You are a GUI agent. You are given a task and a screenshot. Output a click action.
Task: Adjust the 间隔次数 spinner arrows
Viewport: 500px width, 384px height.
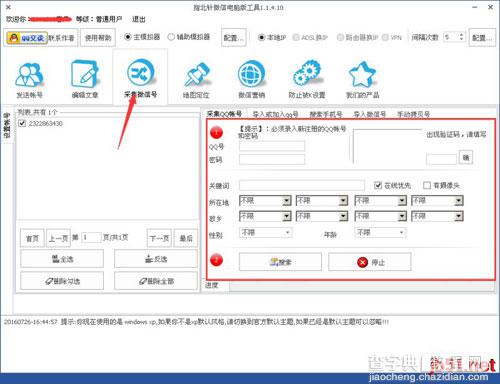point(461,37)
